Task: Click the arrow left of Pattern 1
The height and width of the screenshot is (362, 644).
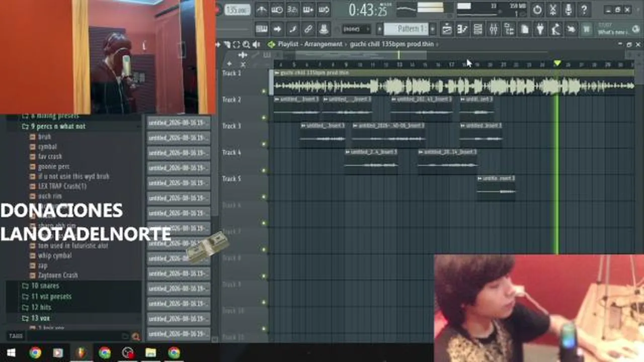Action: 380,29
